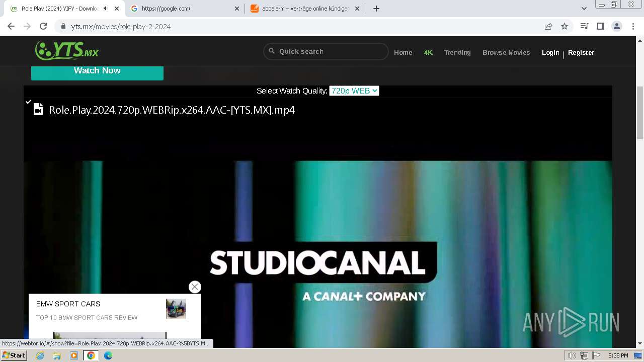Open the browser side panel icon
The image size is (644, 362).
tap(600, 26)
